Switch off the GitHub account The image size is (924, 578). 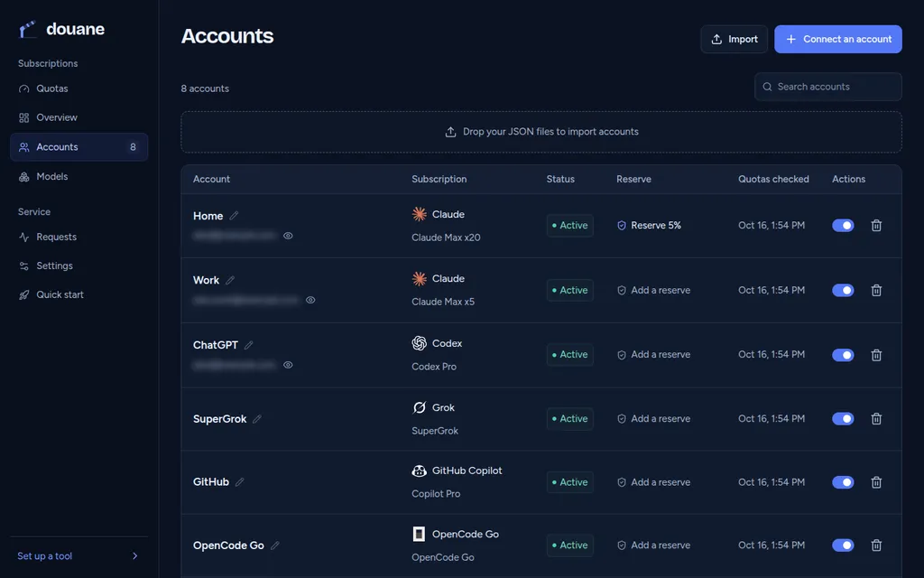[x=843, y=482]
